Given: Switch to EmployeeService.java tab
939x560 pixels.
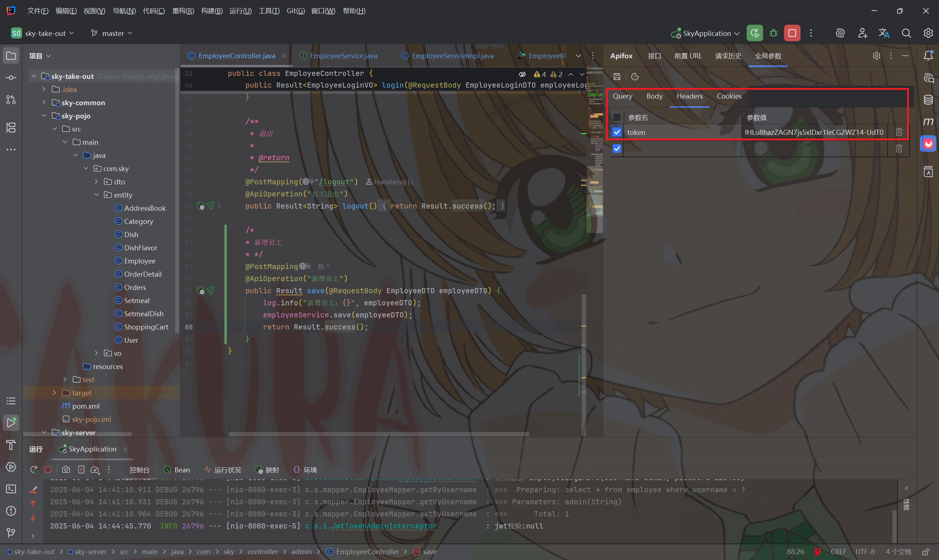Looking at the screenshot, I should point(343,56).
